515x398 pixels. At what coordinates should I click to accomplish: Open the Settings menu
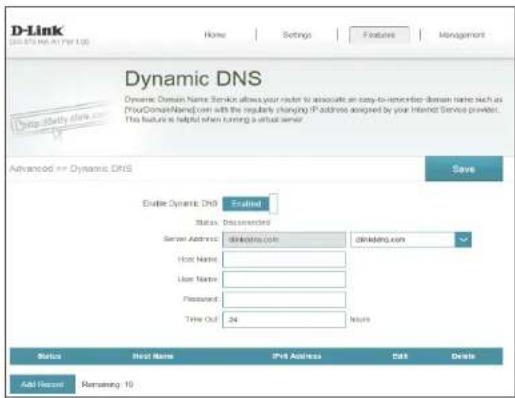(297, 35)
